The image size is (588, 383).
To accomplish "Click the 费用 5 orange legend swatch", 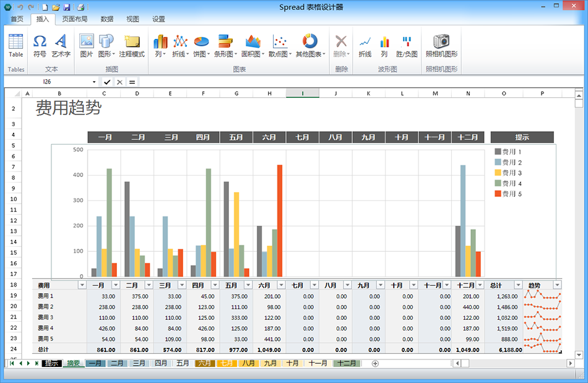I will 498,194.
